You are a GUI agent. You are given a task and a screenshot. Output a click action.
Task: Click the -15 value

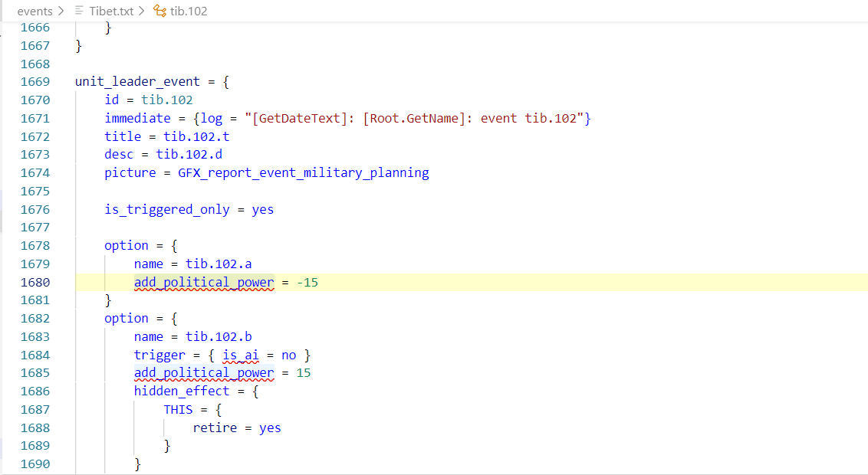point(307,283)
